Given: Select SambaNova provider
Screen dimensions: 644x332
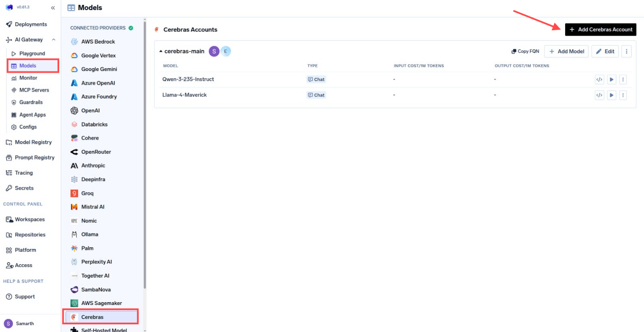Looking at the screenshot, I should (91, 290).
